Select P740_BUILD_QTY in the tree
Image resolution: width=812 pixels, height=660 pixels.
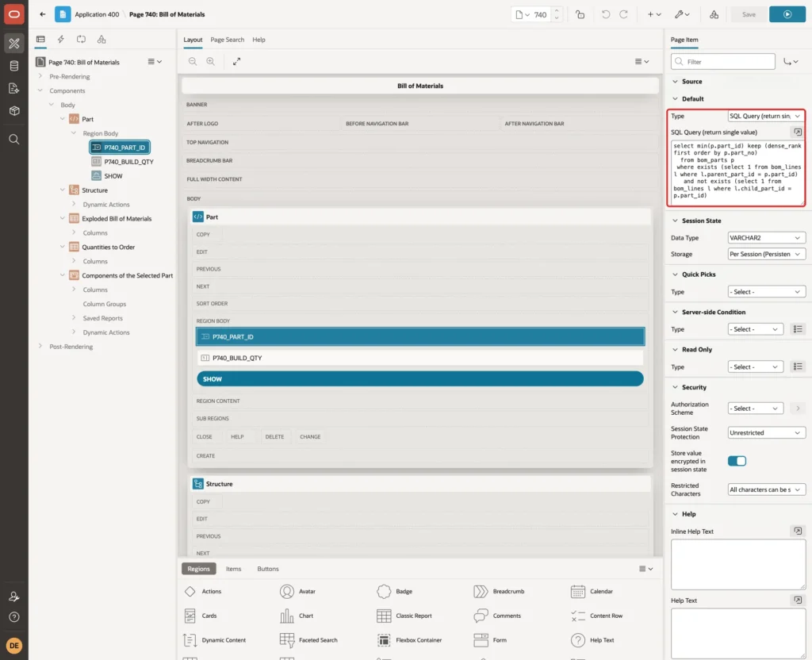coord(128,162)
